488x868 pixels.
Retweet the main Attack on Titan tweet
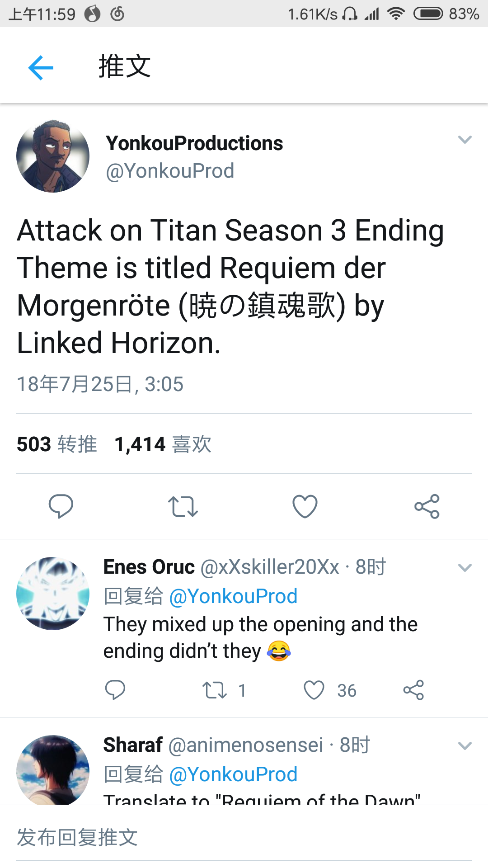click(183, 506)
